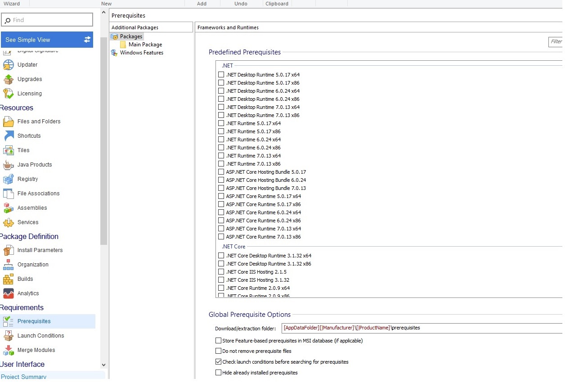Image resolution: width=570 pixels, height=392 pixels.
Task: Open the Project Summary link
Action: pyautogui.click(x=23, y=377)
